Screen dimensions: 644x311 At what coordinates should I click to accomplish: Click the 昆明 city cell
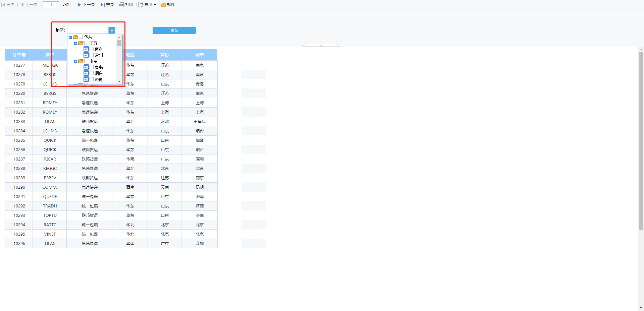pos(200,187)
